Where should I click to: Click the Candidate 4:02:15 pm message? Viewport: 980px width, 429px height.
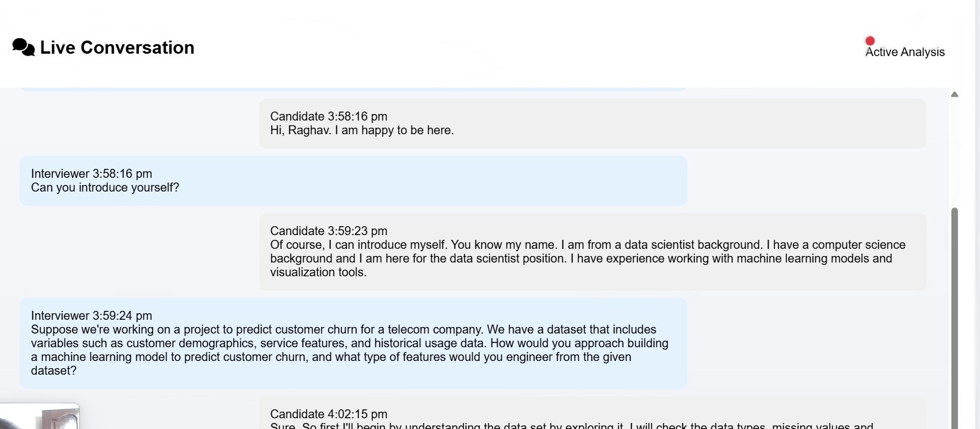[592, 413]
